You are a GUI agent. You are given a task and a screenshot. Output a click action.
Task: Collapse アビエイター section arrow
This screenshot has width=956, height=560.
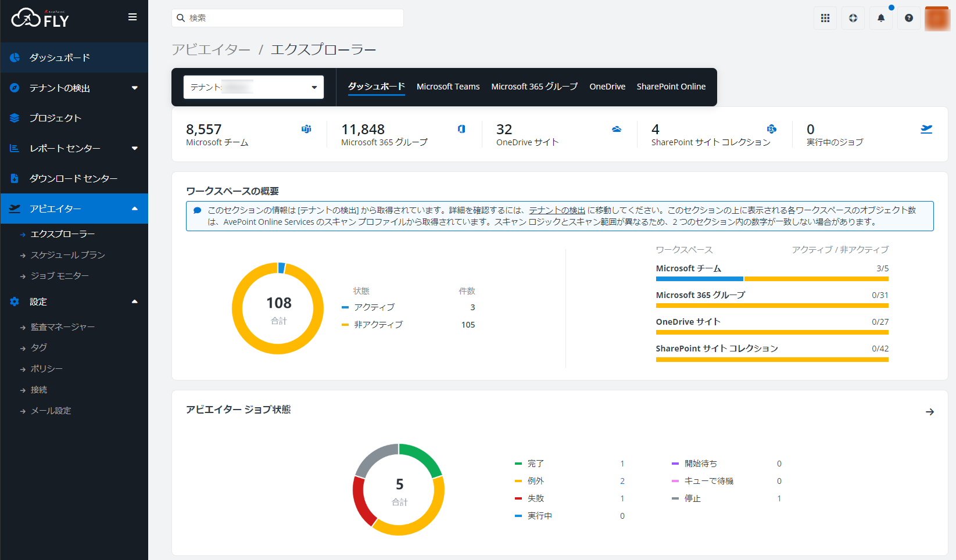[135, 209]
